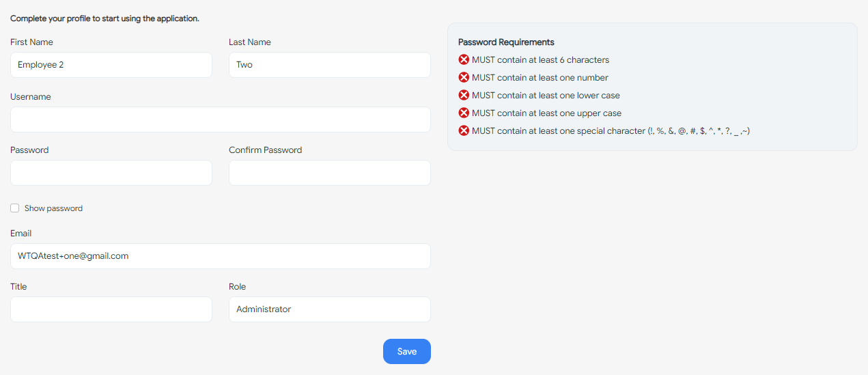The height and width of the screenshot is (375, 868).
Task: Click the Show password label text
Action: point(53,208)
